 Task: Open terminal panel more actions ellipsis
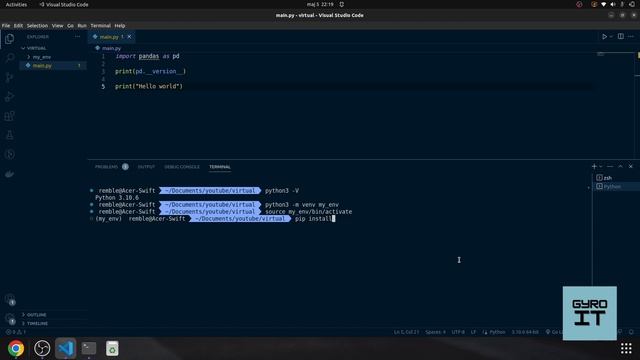point(610,167)
